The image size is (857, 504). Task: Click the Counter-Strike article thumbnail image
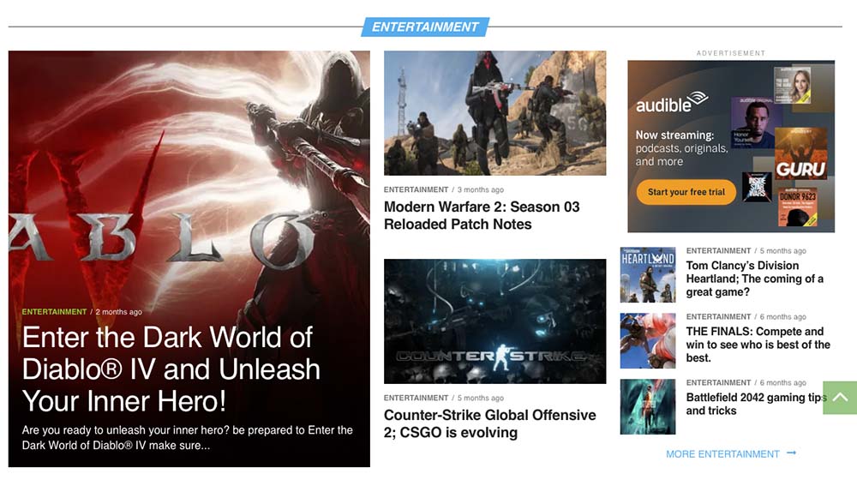pyautogui.click(x=494, y=321)
